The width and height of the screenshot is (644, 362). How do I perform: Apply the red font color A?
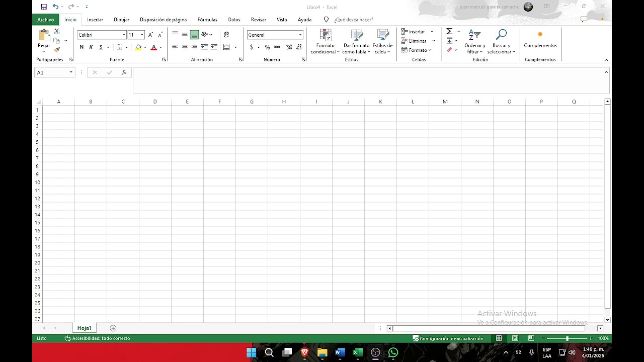154,47
